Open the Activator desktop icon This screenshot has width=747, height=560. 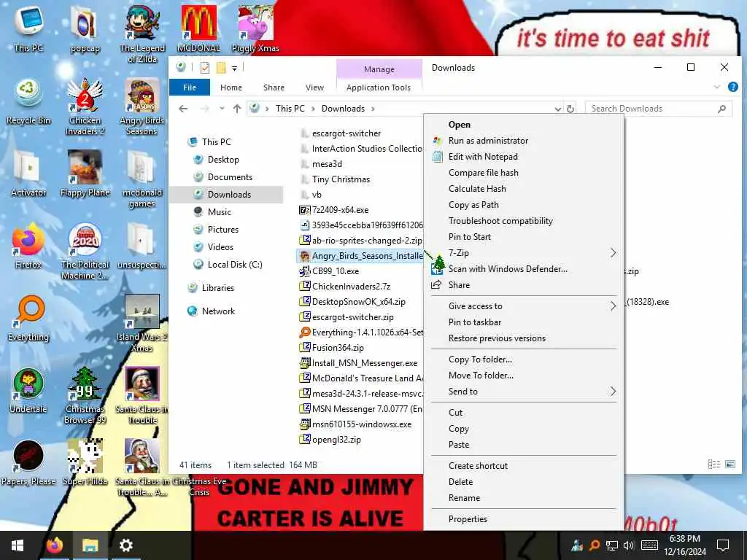[x=28, y=174]
